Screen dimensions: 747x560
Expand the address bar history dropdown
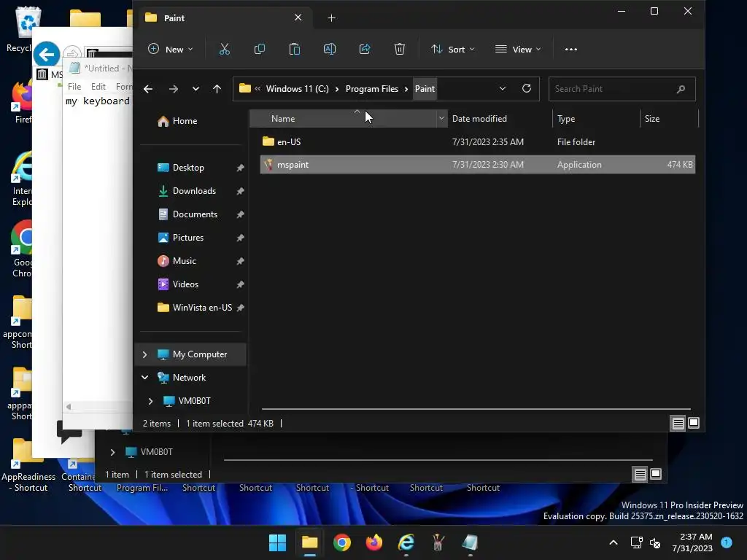[502, 88]
